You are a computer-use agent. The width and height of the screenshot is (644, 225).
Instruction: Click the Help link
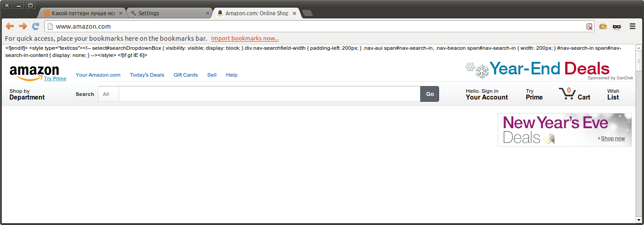pos(232,75)
